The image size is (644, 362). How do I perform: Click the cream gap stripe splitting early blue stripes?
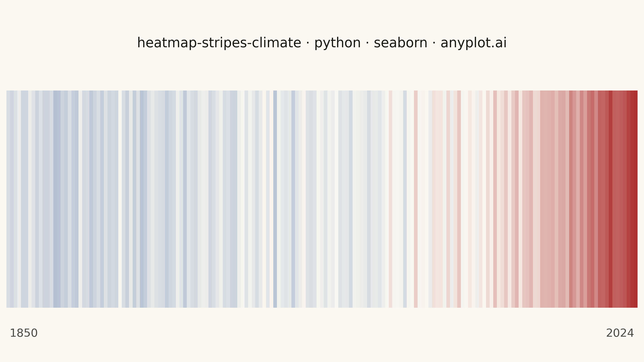(x=120, y=199)
